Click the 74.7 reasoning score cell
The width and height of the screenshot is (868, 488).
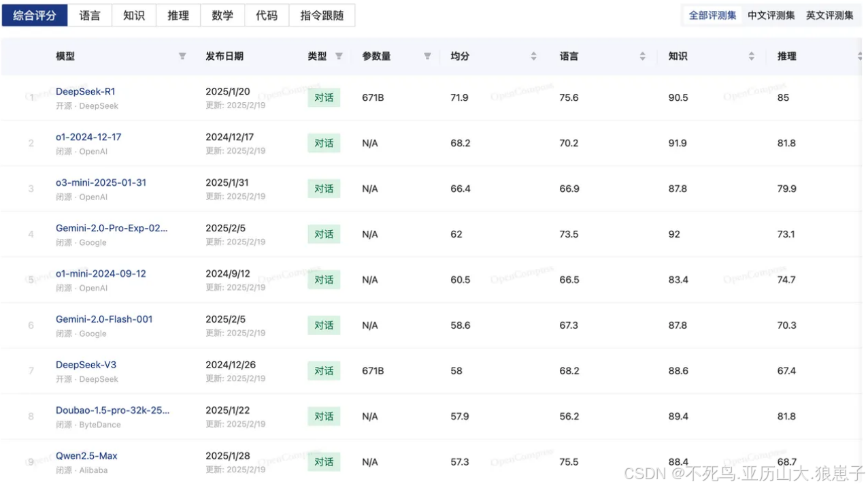(786, 280)
